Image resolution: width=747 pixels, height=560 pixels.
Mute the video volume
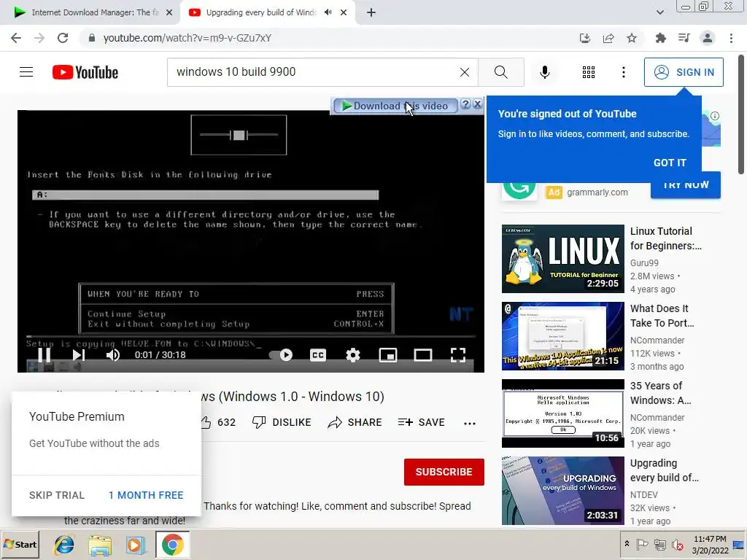[x=113, y=355]
